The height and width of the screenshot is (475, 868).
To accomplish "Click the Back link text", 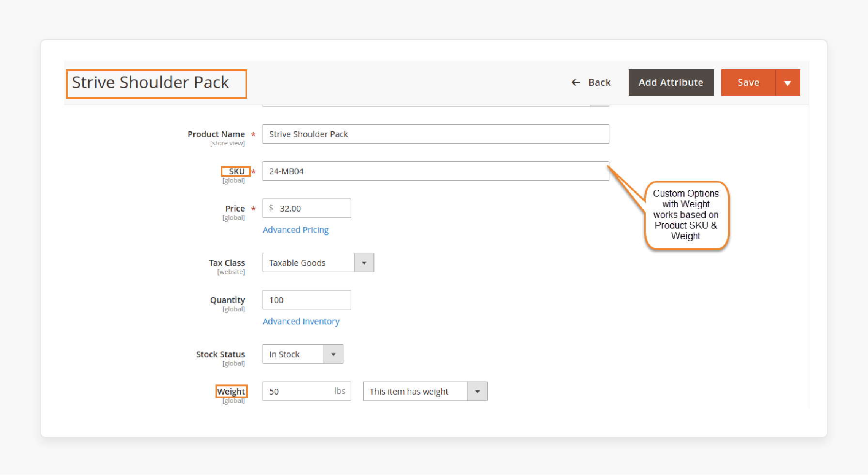I will click(x=599, y=82).
